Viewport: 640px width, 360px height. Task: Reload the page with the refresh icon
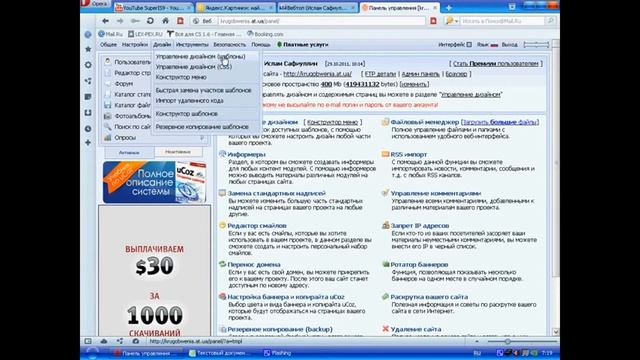(150, 21)
